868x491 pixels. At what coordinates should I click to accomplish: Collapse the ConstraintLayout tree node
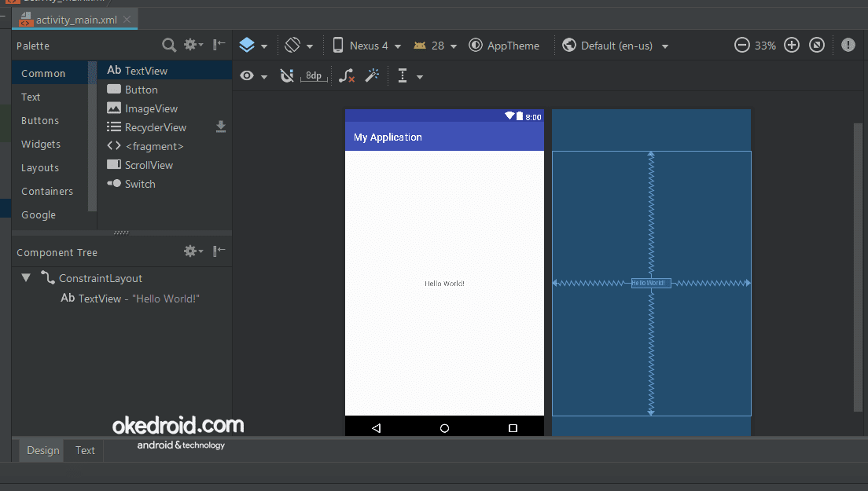[x=26, y=277]
